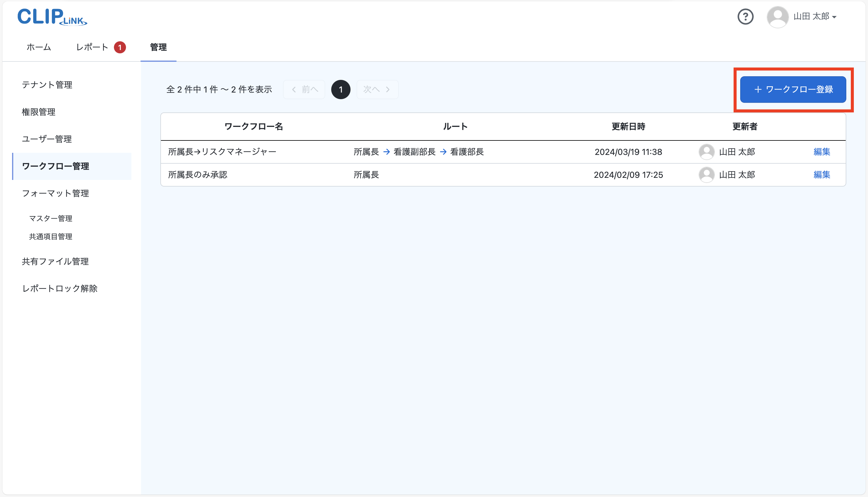This screenshot has width=868, height=497.
Task: Open テナント管理 in the sidebar
Action: pos(47,85)
